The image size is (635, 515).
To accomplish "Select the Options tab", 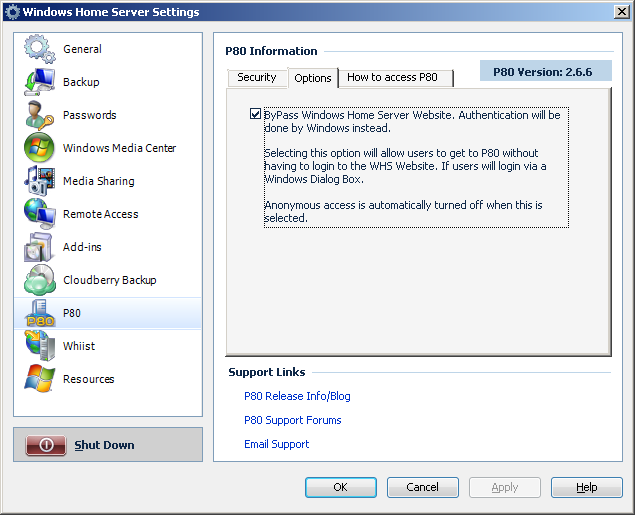I will [x=313, y=78].
